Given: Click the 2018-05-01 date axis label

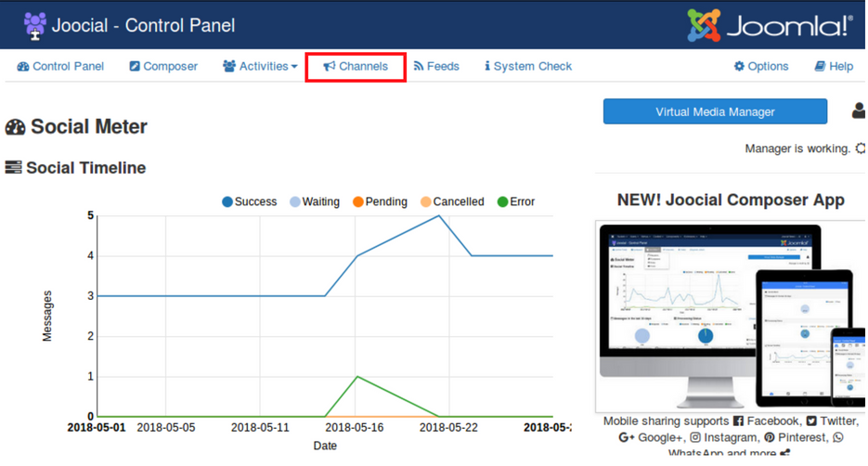Looking at the screenshot, I should pos(97,428).
